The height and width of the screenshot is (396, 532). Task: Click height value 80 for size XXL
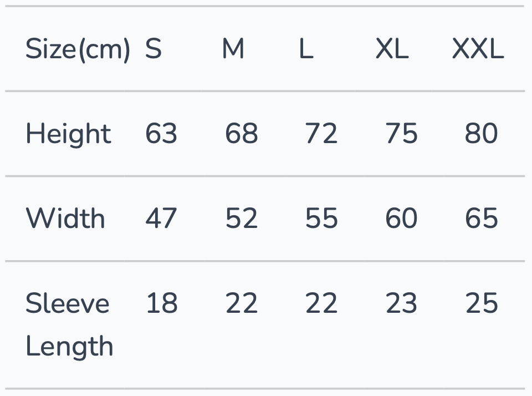pos(481,134)
